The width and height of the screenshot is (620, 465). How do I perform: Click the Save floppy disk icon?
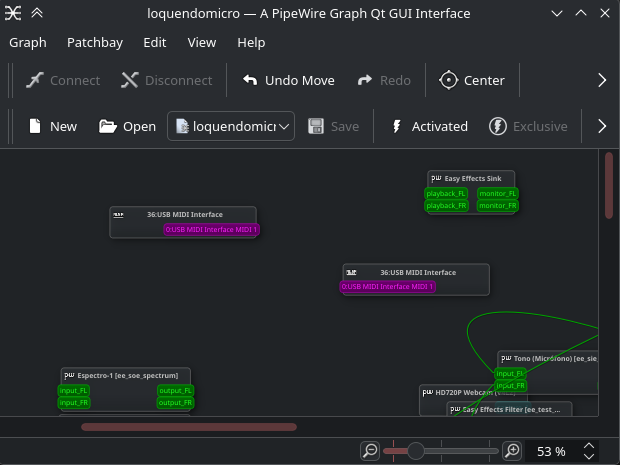pos(316,127)
